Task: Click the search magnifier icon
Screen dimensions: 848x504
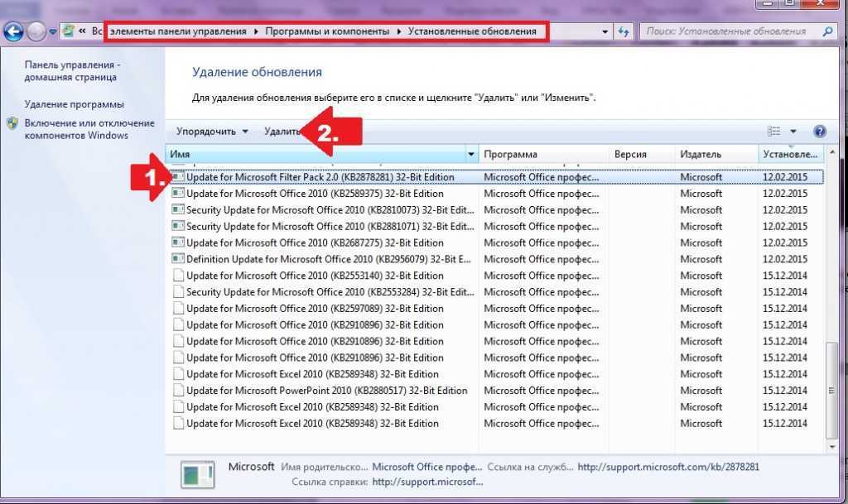Action: pyautogui.click(x=827, y=31)
